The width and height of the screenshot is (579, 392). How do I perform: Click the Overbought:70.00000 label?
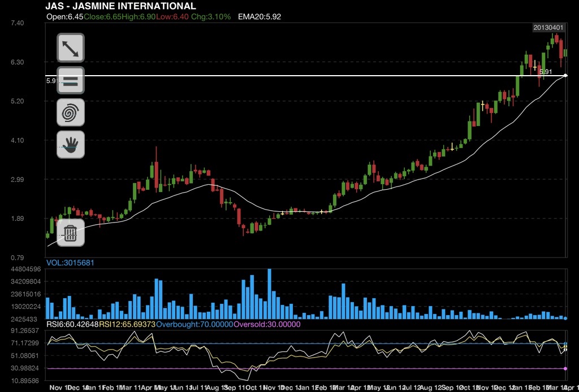pos(195,325)
